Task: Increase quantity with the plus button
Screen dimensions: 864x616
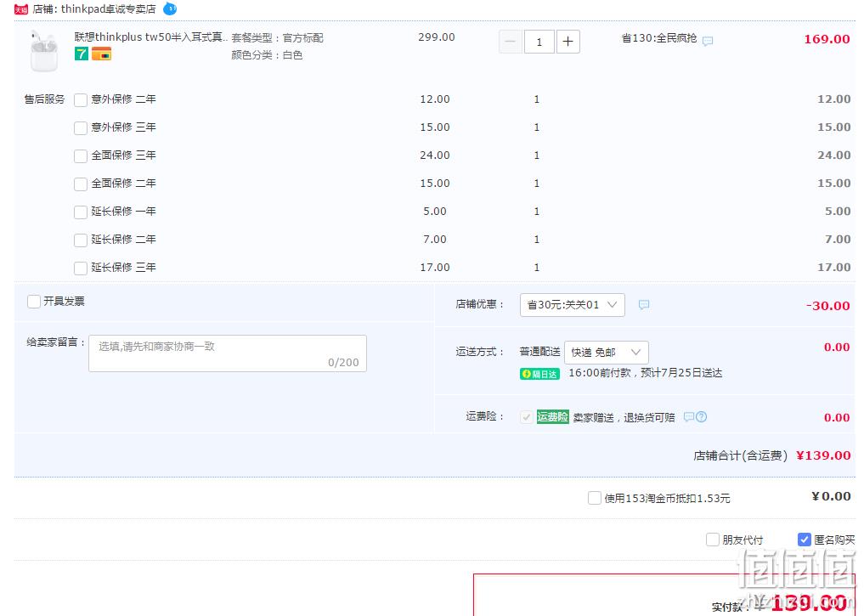Action: click(x=568, y=42)
